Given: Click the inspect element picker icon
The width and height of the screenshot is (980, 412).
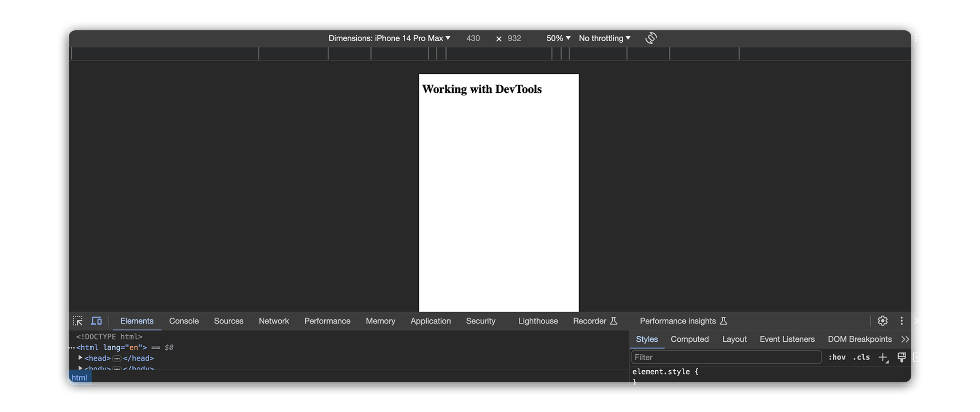Looking at the screenshot, I should [x=78, y=321].
